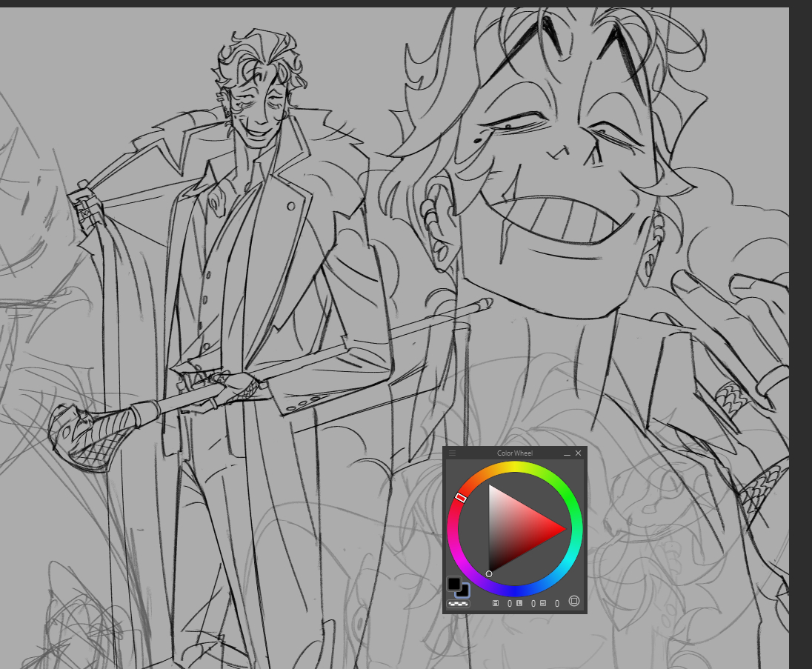Pick blue on the hue ring
812x669 pixels.
[x=515, y=590]
